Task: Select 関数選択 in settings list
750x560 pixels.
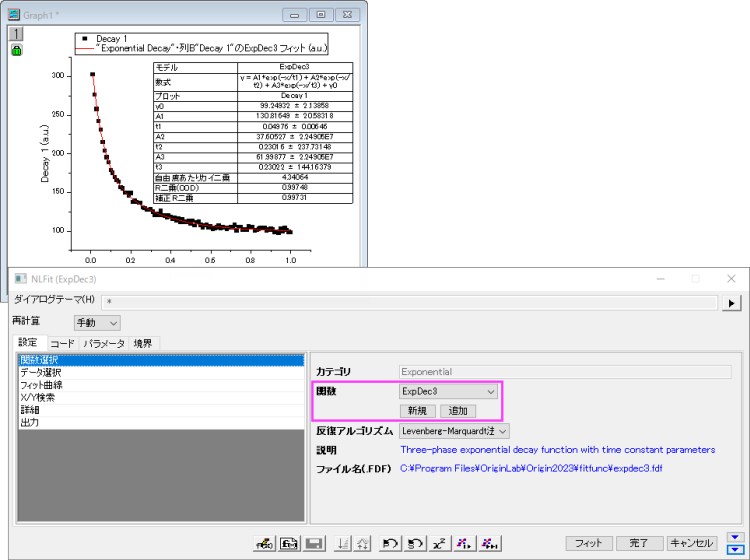Action: point(161,360)
